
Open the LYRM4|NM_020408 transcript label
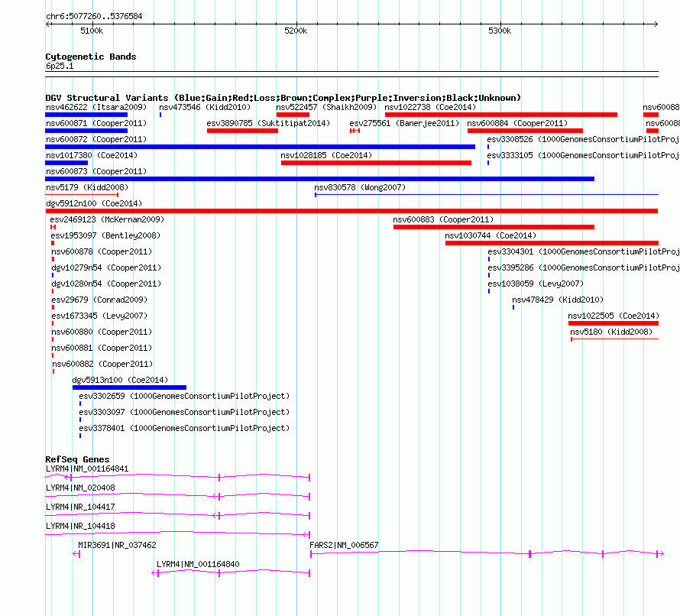pyautogui.click(x=80, y=488)
